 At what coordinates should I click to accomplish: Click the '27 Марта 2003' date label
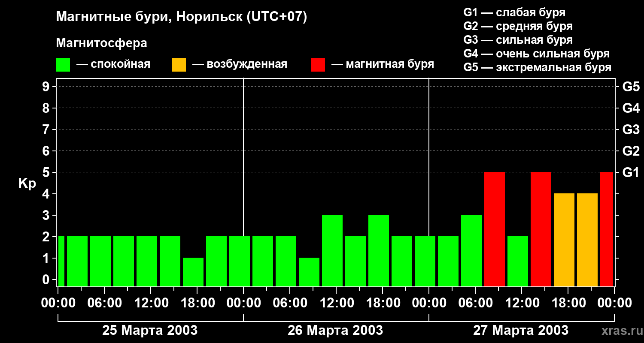(x=521, y=331)
